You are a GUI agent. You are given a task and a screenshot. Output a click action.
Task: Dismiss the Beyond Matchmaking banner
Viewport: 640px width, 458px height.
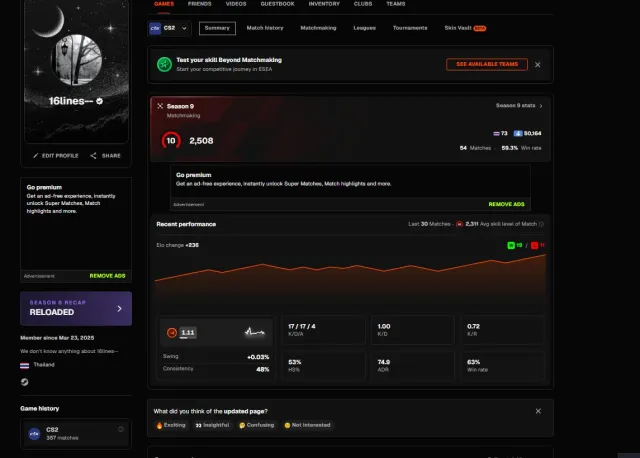tap(538, 65)
